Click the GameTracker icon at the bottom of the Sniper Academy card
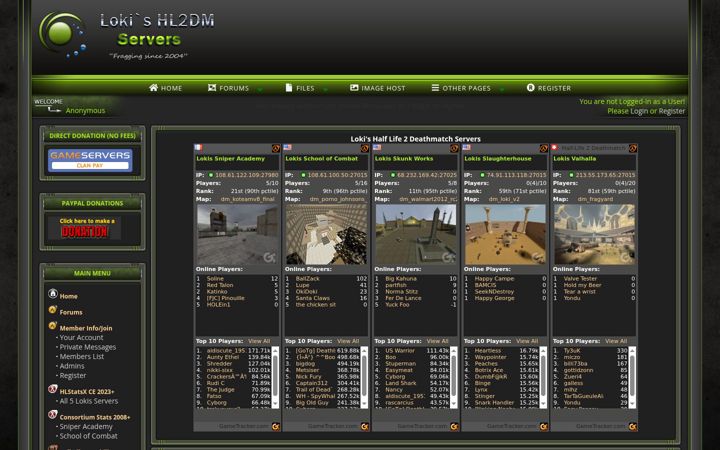The height and width of the screenshot is (450, 720). pos(276,427)
